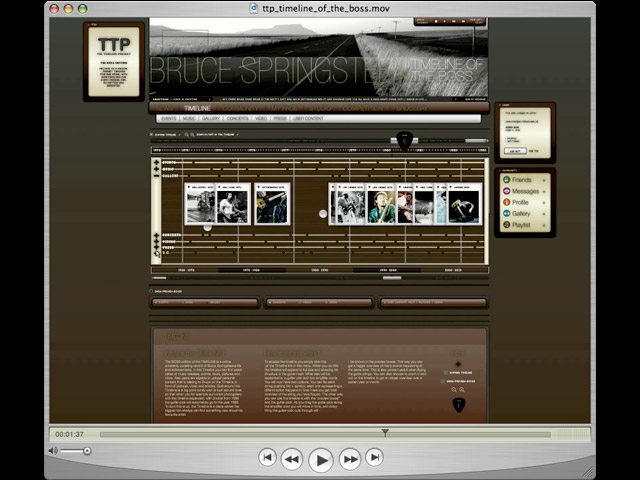
Task: Expand the Profile community section
Action: click(544, 202)
